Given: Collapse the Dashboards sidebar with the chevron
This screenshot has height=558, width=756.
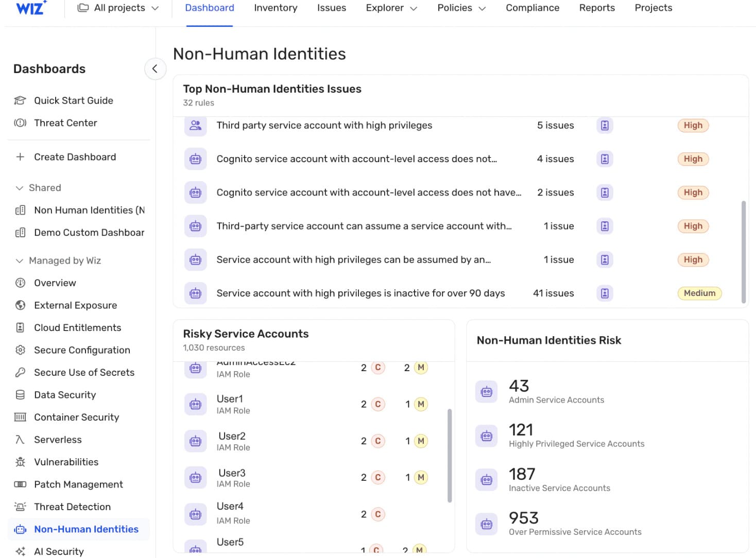Looking at the screenshot, I should click(155, 69).
